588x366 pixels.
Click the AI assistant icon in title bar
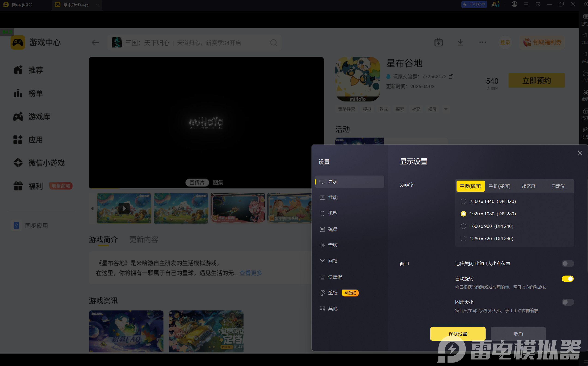point(495,4)
